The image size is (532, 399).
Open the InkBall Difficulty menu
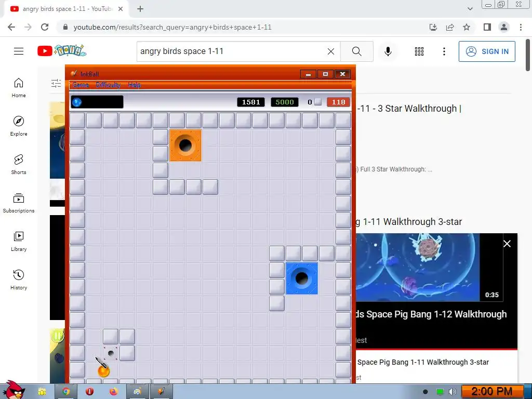[x=108, y=85]
